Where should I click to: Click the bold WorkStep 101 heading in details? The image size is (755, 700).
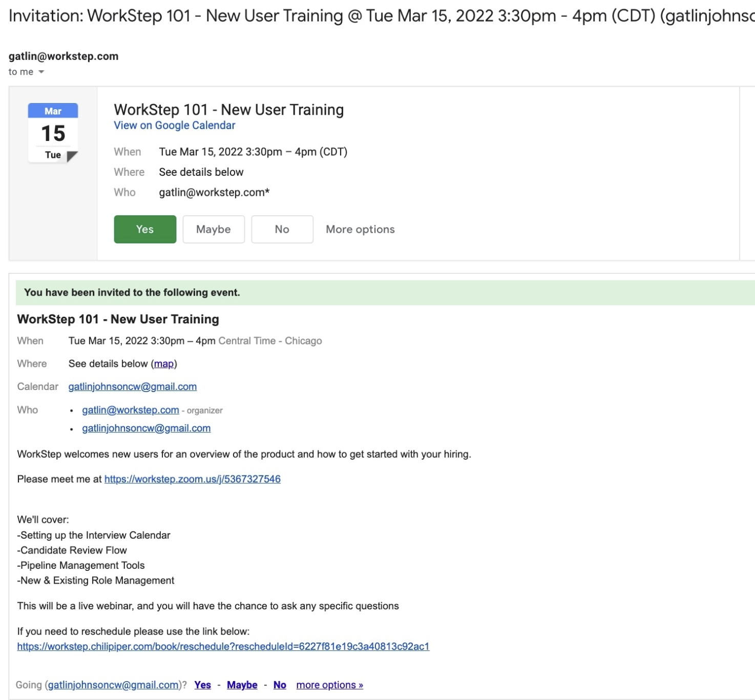coord(118,319)
